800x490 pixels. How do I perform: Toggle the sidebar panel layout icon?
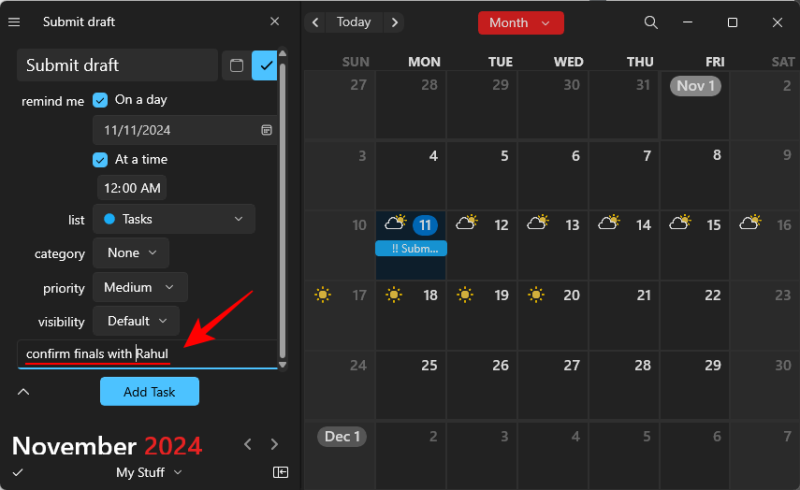tap(280, 472)
